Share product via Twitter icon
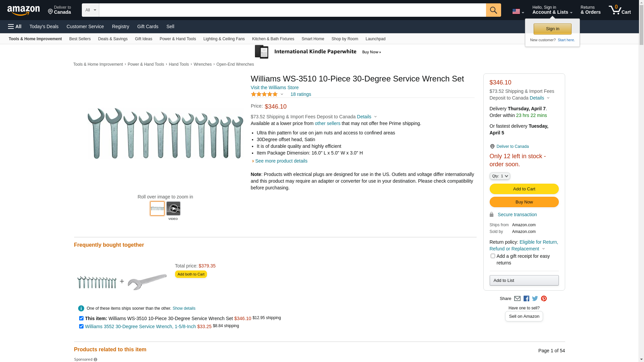The height and width of the screenshot is (362, 644). pyautogui.click(x=535, y=299)
